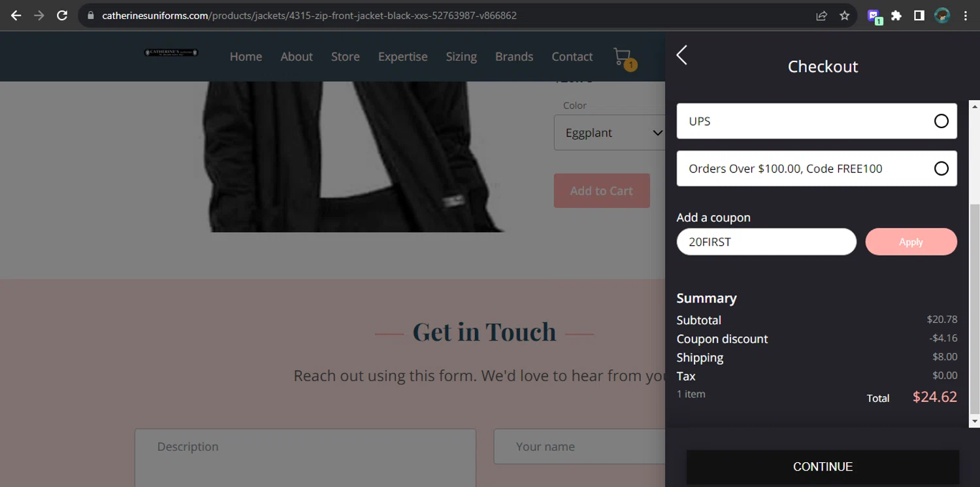Bookmark this page with the star icon
This screenshot has height=487, width=980.
coord(845,16)
